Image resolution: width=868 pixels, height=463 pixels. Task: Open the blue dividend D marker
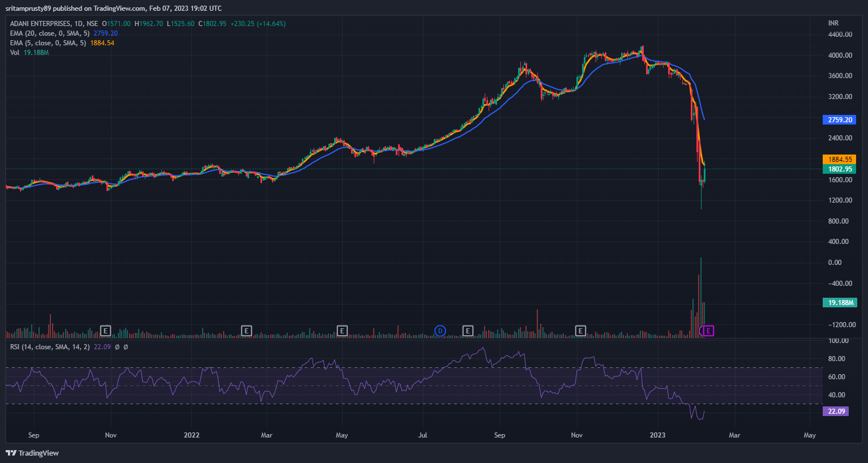tap(440, 331)
